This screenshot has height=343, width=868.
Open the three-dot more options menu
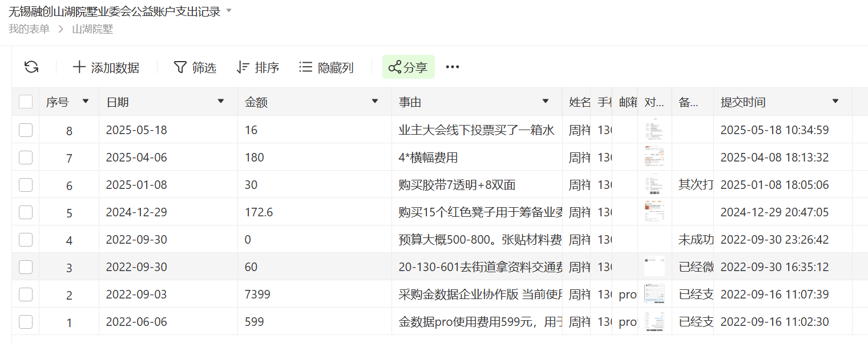coord(453,67)
